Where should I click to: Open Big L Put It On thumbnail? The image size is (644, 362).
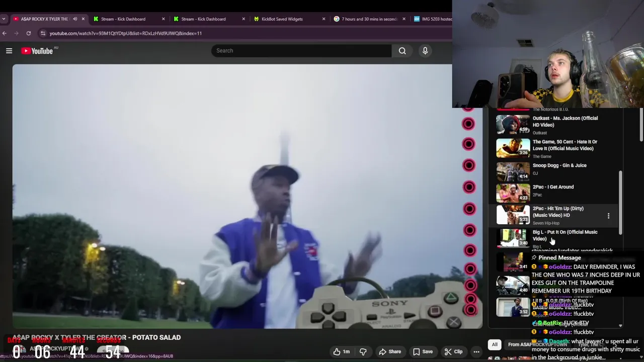[513, 238]
